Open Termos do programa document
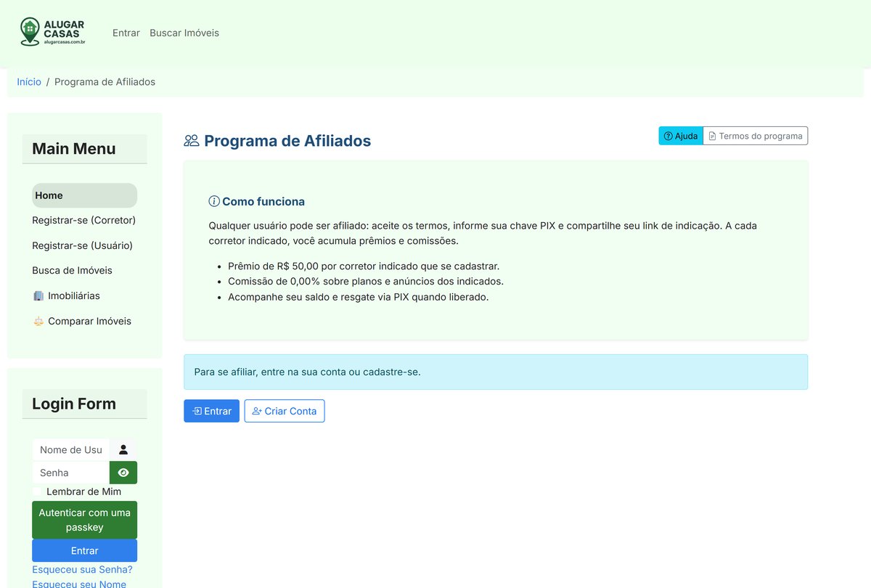 [756, 136]
